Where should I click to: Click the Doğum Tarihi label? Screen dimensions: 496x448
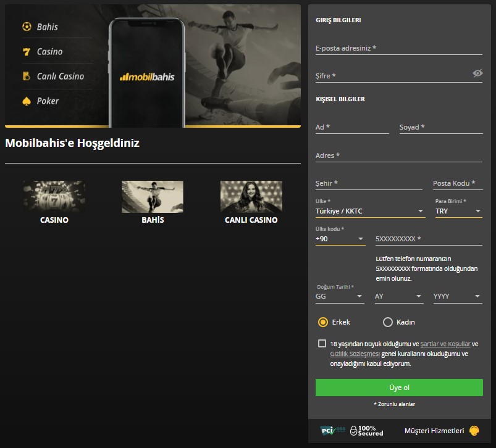pos(335,287)
